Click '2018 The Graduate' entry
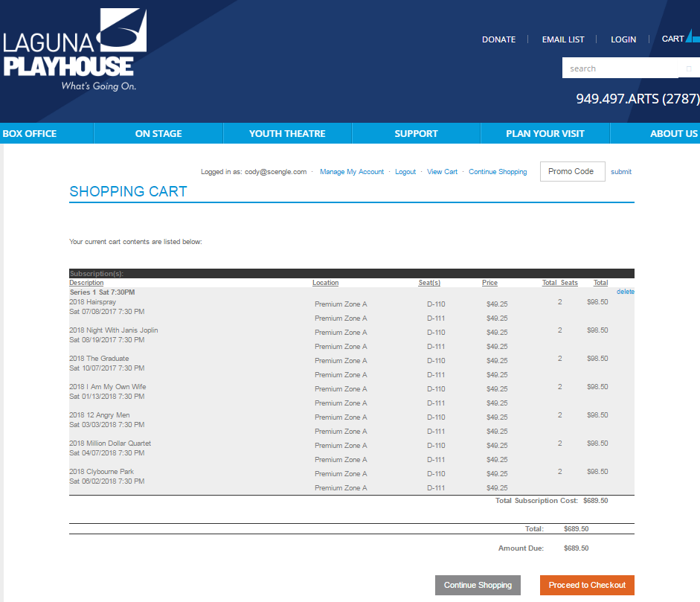700x602 pixels. point(99,359)
